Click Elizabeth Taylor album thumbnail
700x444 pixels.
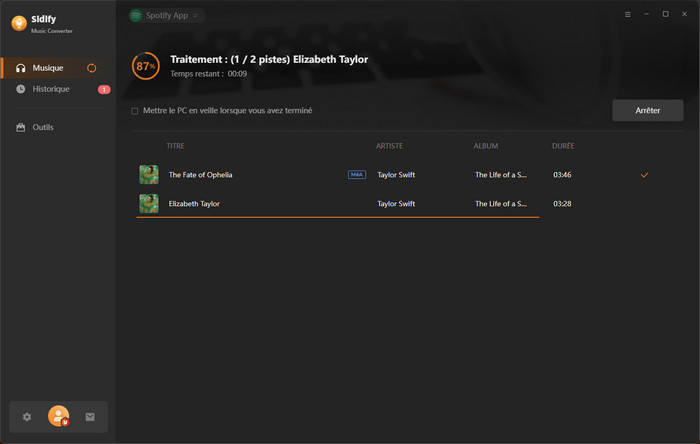tap(149, 203)
